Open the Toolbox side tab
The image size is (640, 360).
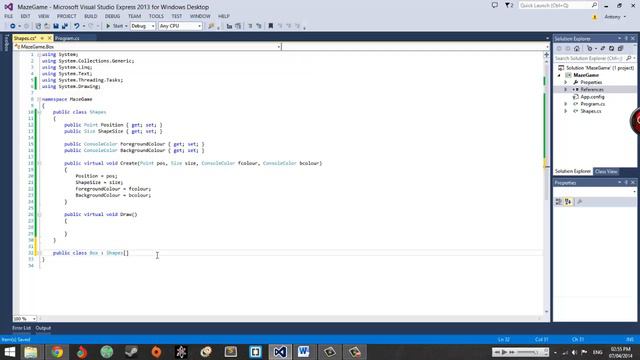point(6,43)
